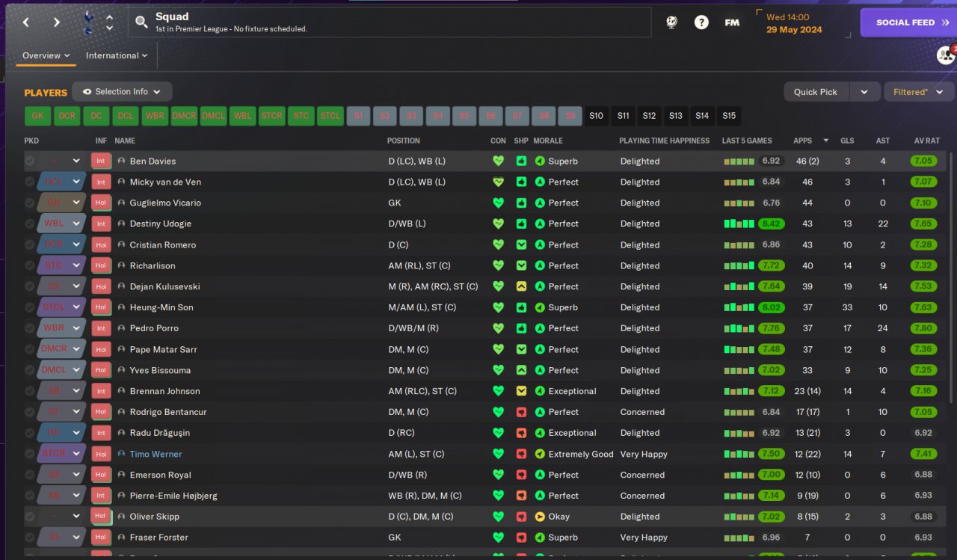Screen dimensions: 957x560
Task: Click player name Pierre-Emile Højbjerg
Action: [x=173, y=496]
